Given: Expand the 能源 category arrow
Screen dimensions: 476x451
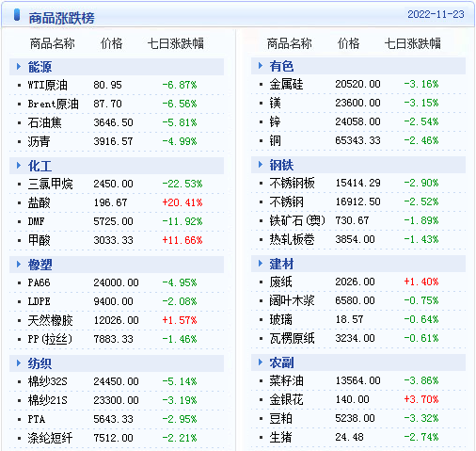Looking at the screenshot, I should point(19,67).
